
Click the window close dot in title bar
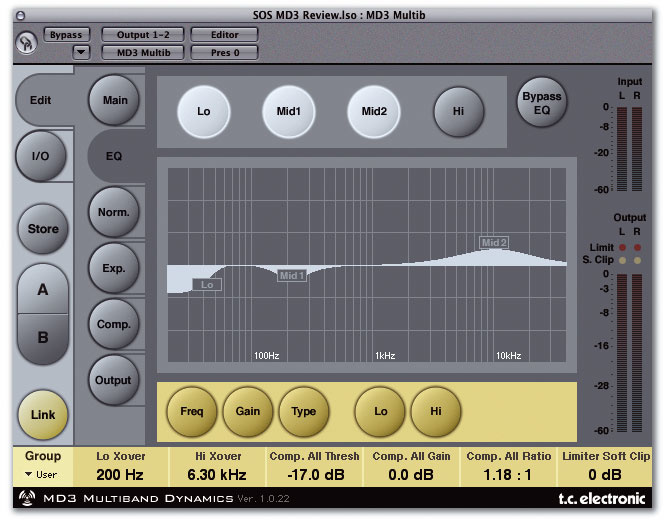coord(20,16)
